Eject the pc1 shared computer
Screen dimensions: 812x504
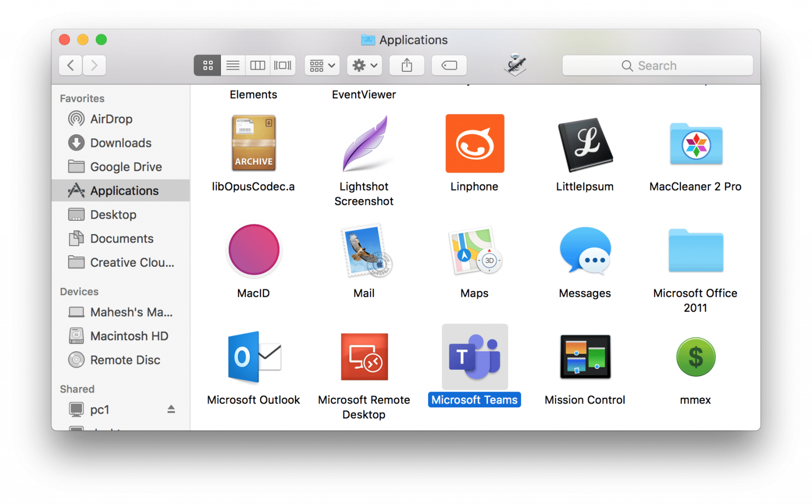(x=171, y=409)
